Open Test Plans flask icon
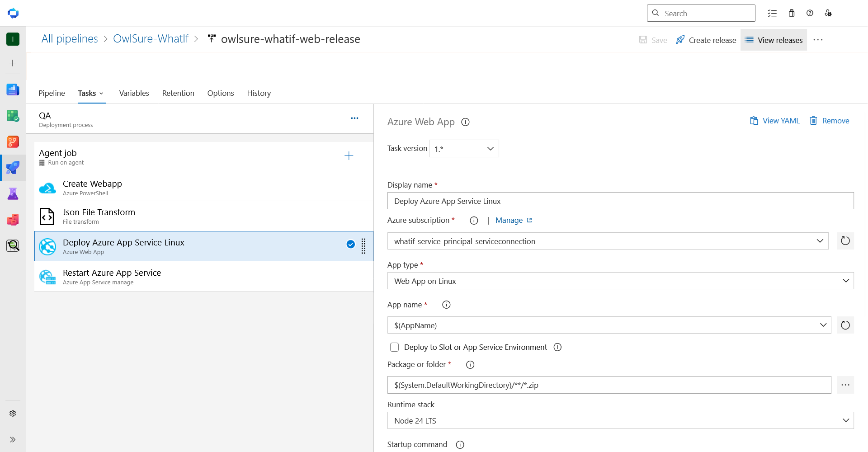This screenshot has height=452, width=868. click(x=13, y=194)
